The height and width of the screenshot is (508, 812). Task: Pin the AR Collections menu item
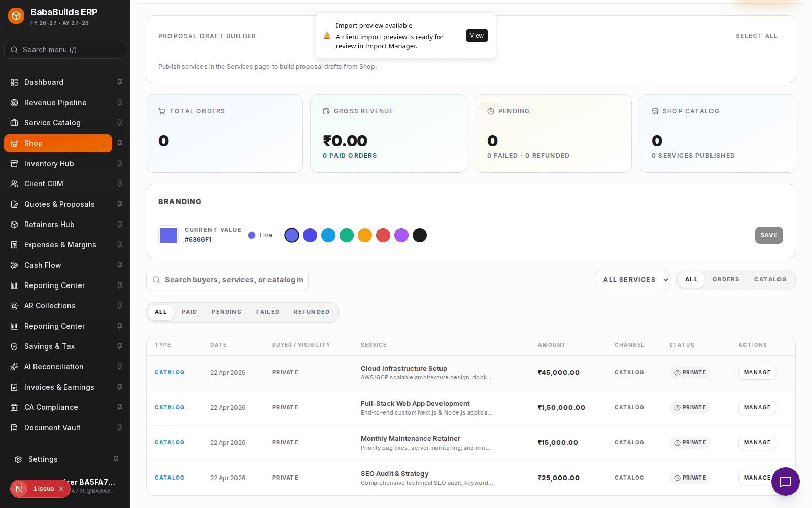tap(120, 306)
